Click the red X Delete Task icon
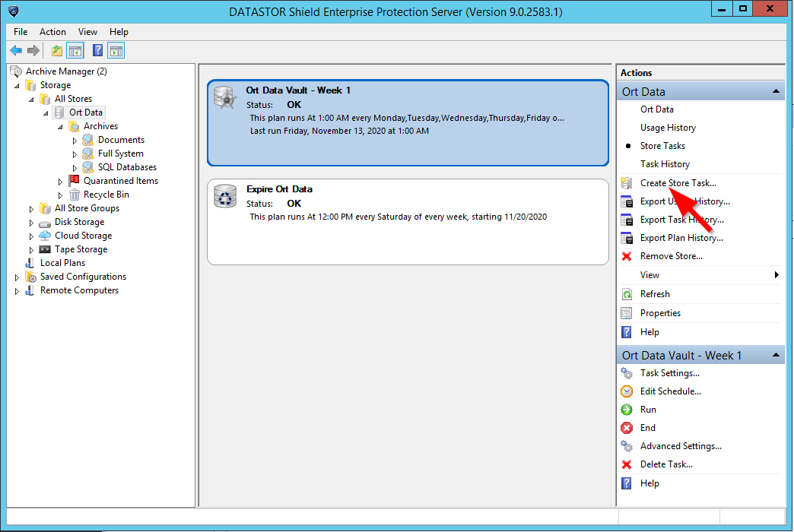 tap(627, 464)
